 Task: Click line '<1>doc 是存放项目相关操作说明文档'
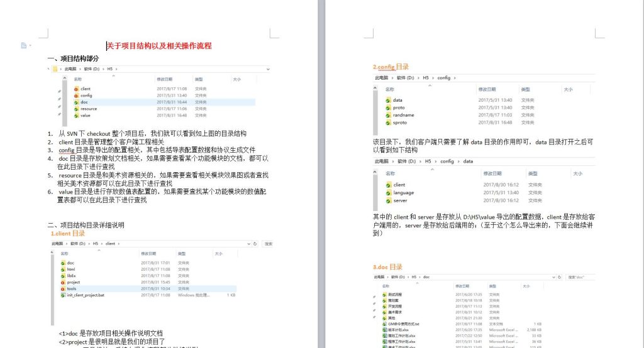coord(111,333)
